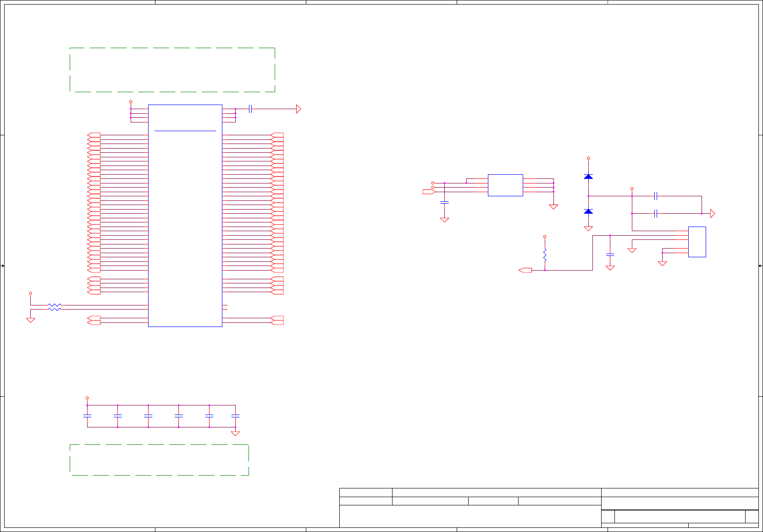
Task: Select upper horizontal resistor left of big IC
Action: tap(55, 305)
